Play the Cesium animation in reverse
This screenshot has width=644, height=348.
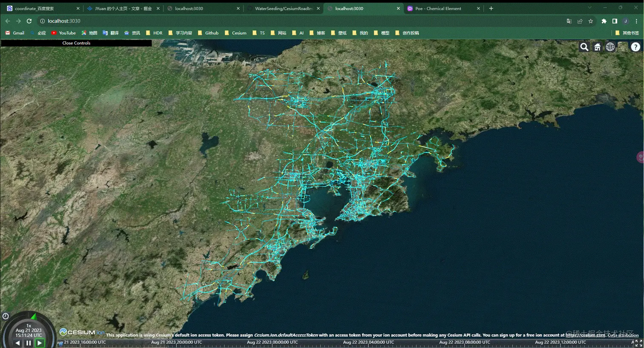(x=17, y=343)
